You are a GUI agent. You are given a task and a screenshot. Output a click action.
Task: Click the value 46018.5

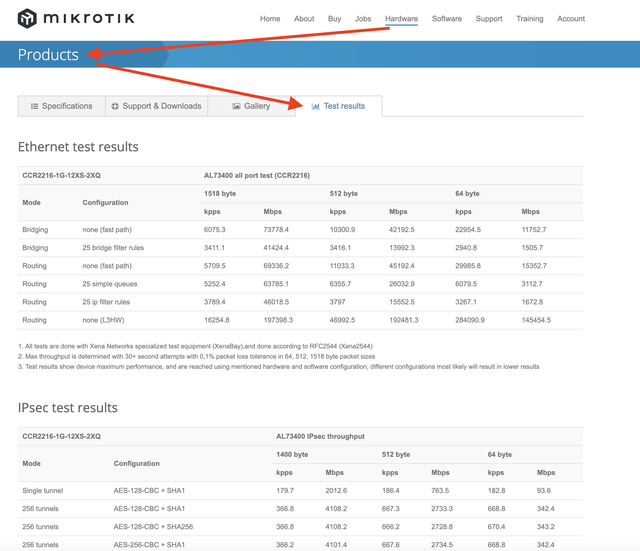pyautogui.click(x=276, y=302)
